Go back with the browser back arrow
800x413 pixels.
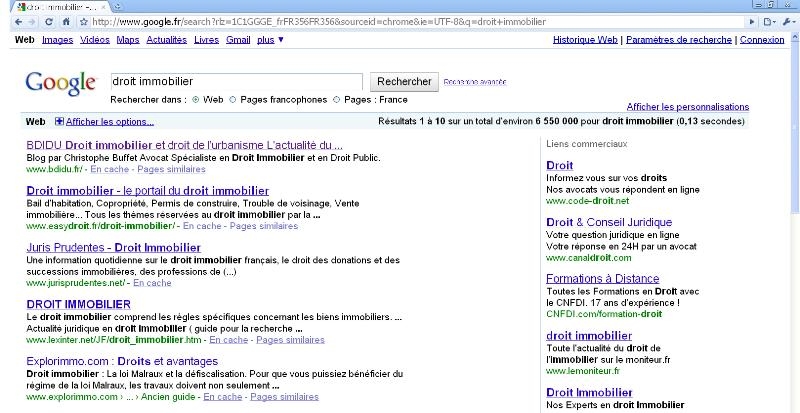[x=18, y=22]
